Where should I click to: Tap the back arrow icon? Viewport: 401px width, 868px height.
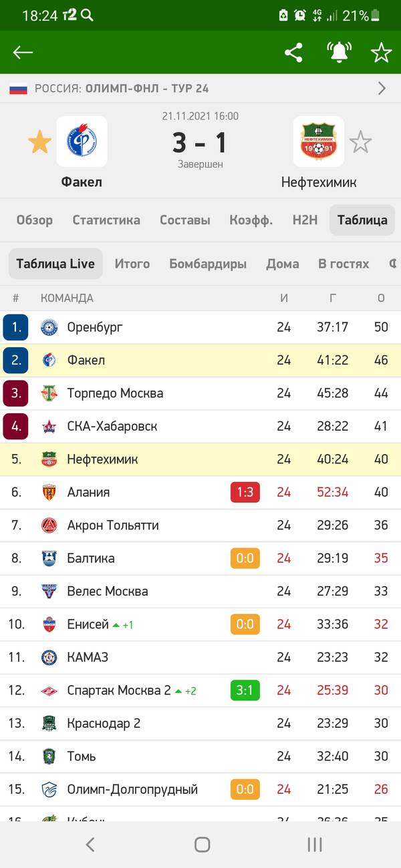click(x=23, y=53)
